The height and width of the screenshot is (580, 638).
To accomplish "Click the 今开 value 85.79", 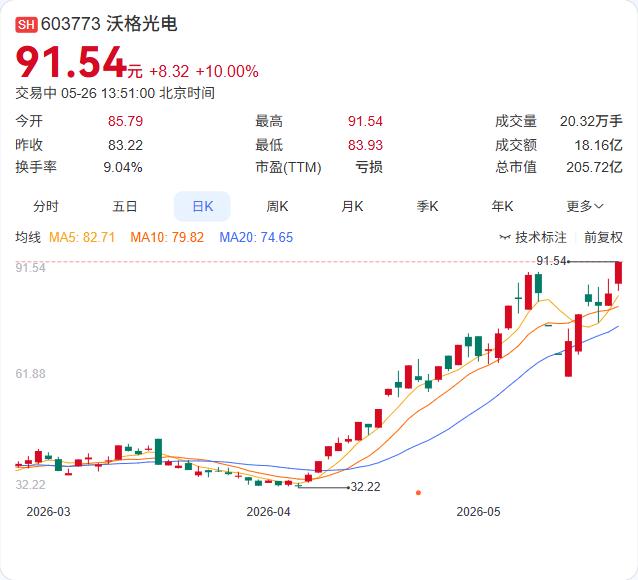I will pos(125,121).
